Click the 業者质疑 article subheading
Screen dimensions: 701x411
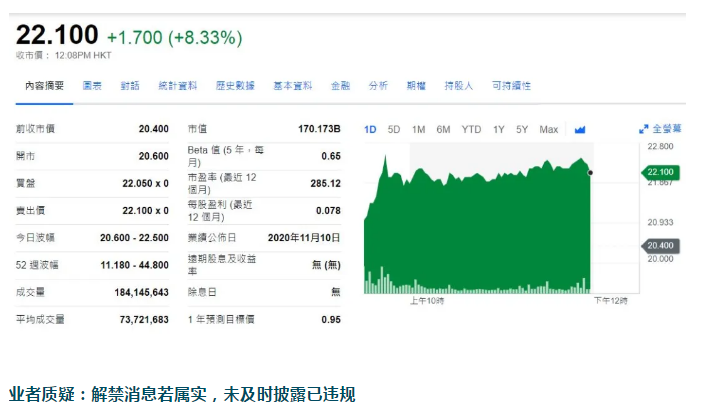coord(182,394)
